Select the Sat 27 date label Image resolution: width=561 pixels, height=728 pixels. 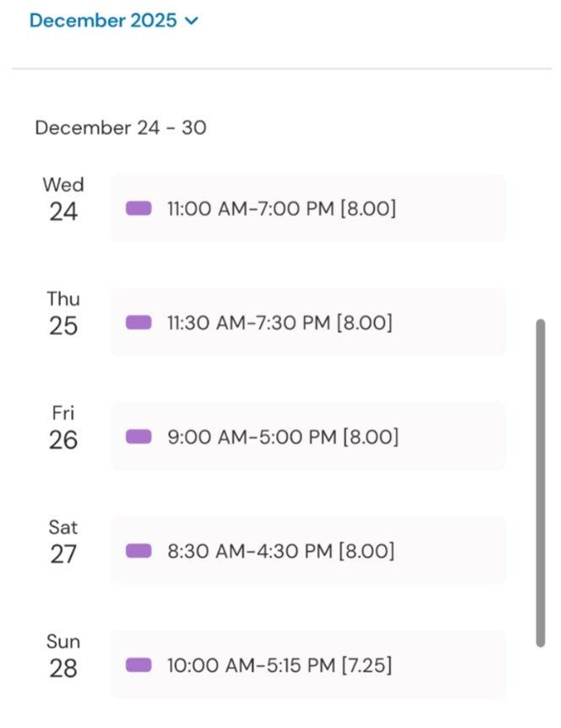point(63,542)
